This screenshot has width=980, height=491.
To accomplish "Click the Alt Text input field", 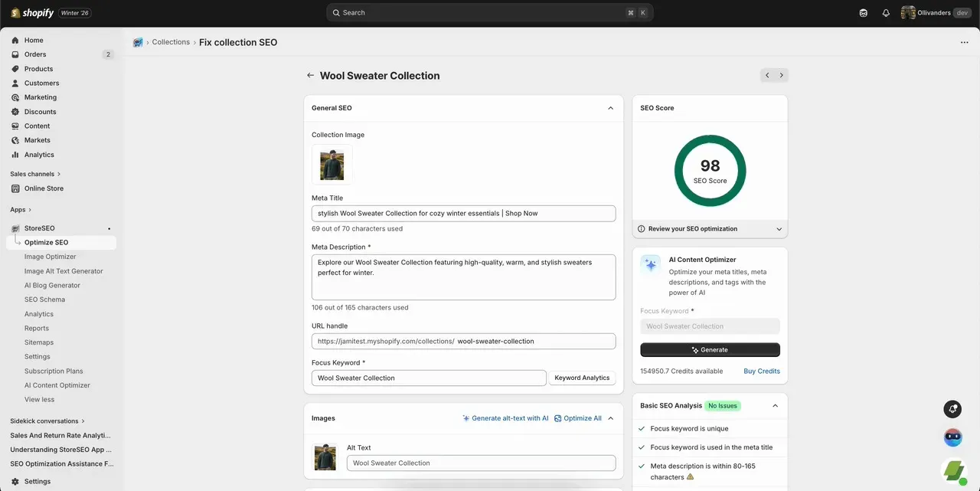I will tap(481, 463).
